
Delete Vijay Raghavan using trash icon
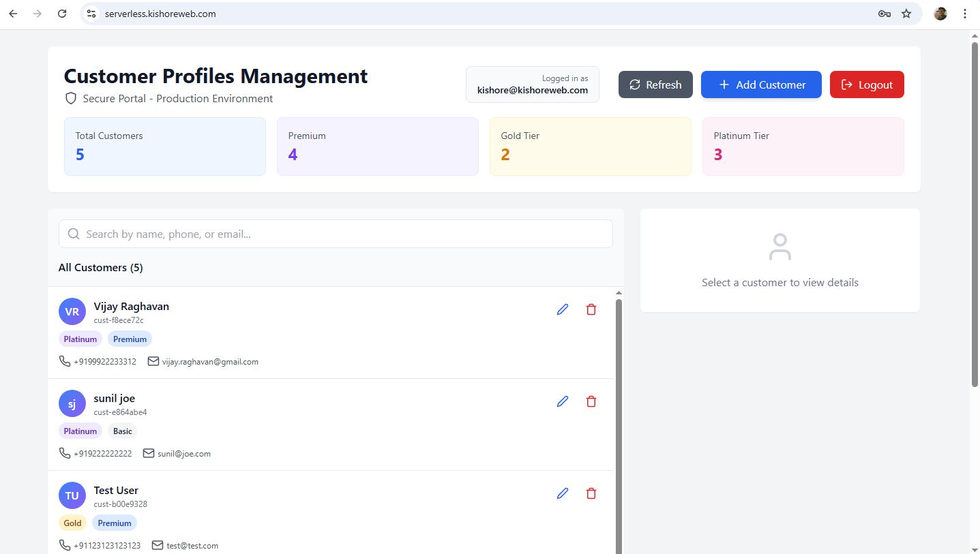[x=591, y=309]
